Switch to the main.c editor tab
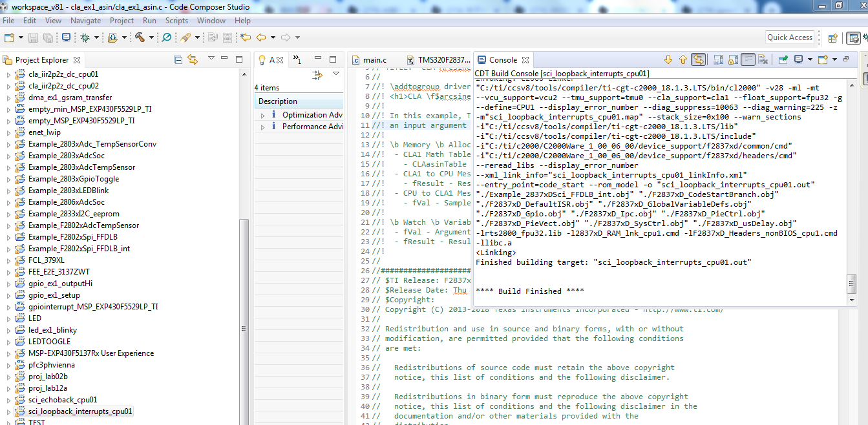The image size is (868, 425). [x=375, y=60]
